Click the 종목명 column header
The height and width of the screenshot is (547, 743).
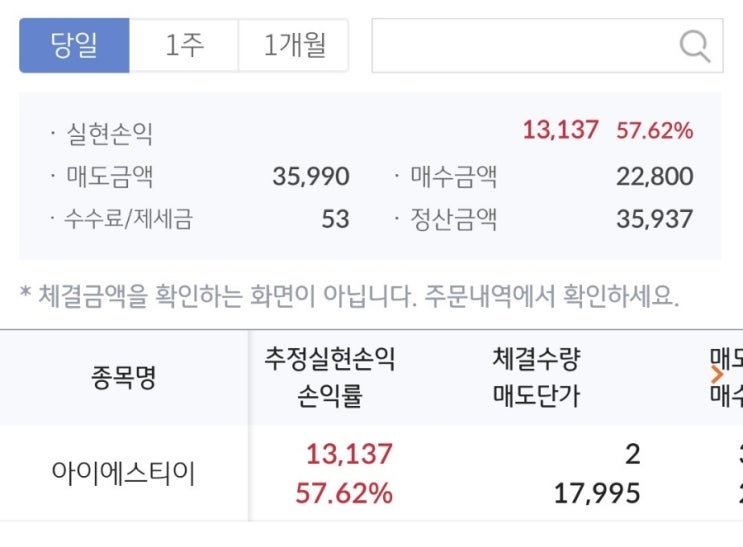pyautogui.click(x=124, y=378)
